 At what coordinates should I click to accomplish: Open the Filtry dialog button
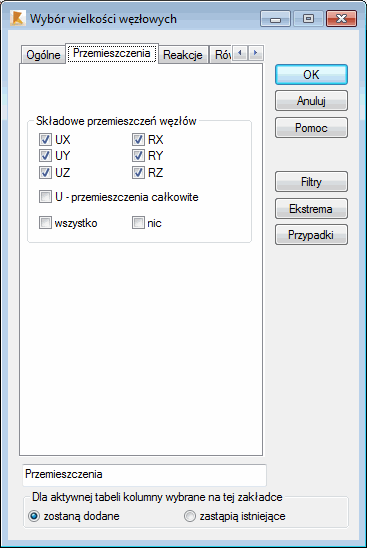[311, 182]
